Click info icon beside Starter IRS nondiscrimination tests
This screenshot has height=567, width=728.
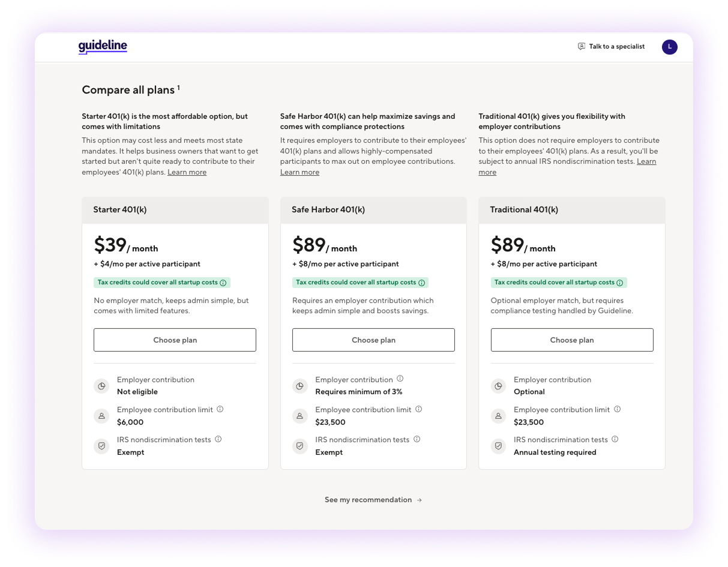click(x=218, y=439)
